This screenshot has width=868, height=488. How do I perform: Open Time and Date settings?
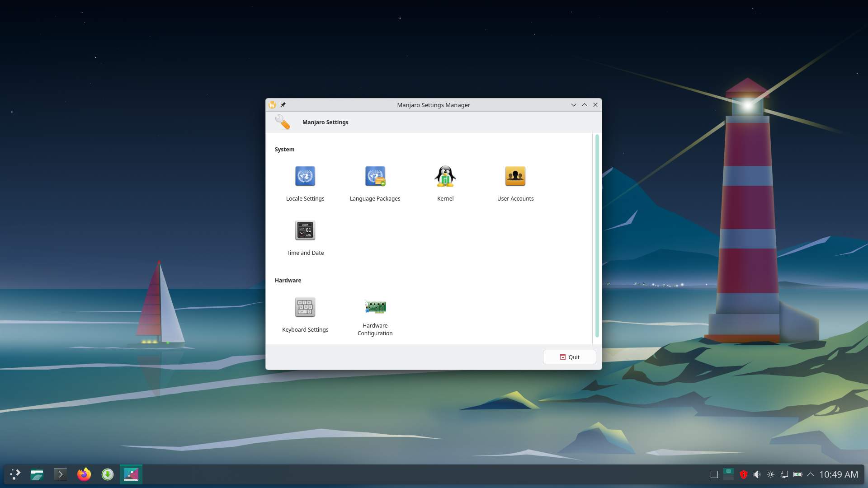[x=305, y=237]
